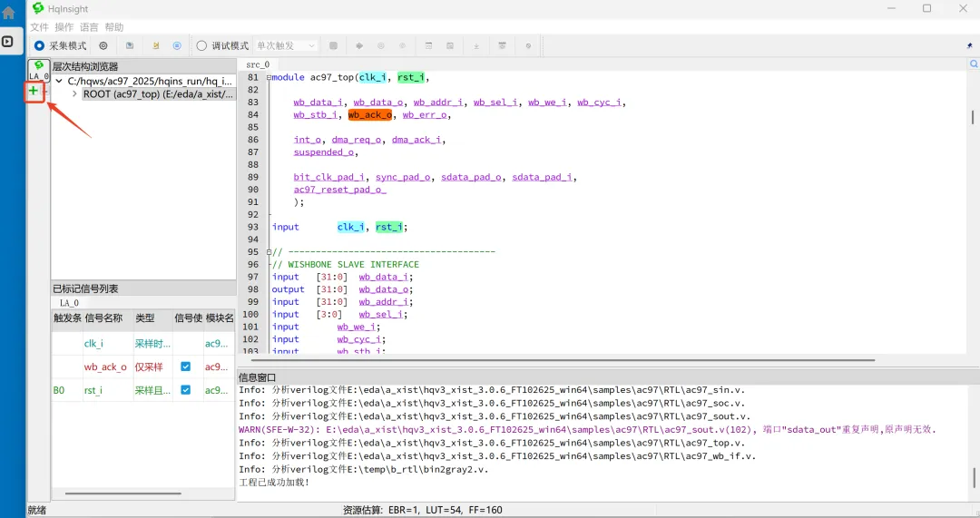Select the 采集模式 radio button
The height and width of the screenshot is (518, 980).
coord(39,45)
